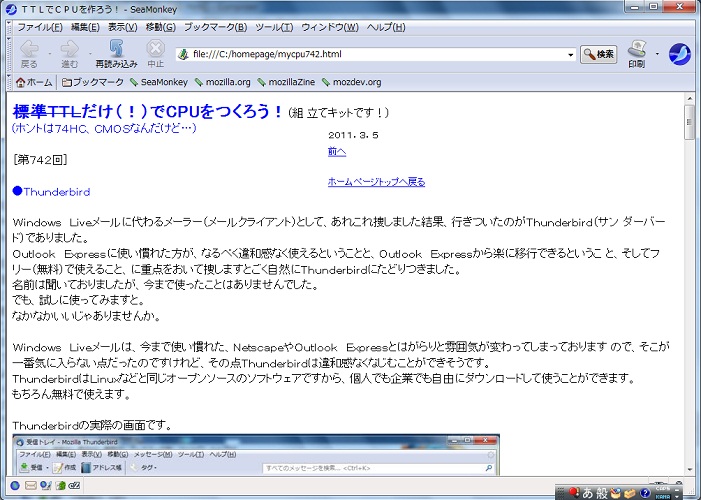The width and height of the screenshot is (701, 500).
Task: Click the 標準TTLだけ(!)でCPUをつくろう! title
Action: coord(148,111)
